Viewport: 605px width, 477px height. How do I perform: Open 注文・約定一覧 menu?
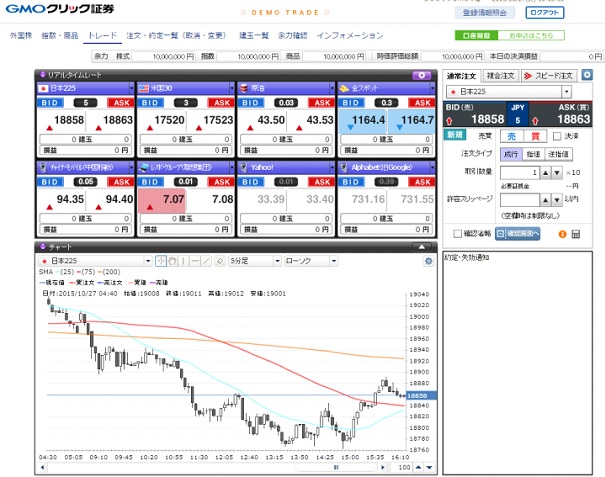pos(176,36)
